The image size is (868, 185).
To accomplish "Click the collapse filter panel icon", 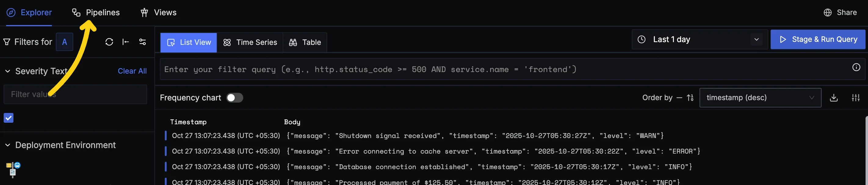I will click(x=125, y=42).
